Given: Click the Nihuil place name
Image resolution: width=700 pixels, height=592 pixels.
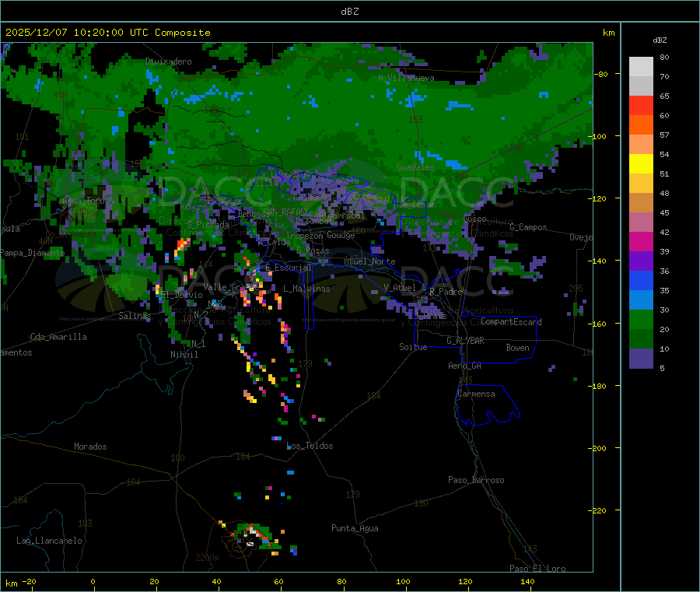Looking at the screenshot, I should (184, 355).
